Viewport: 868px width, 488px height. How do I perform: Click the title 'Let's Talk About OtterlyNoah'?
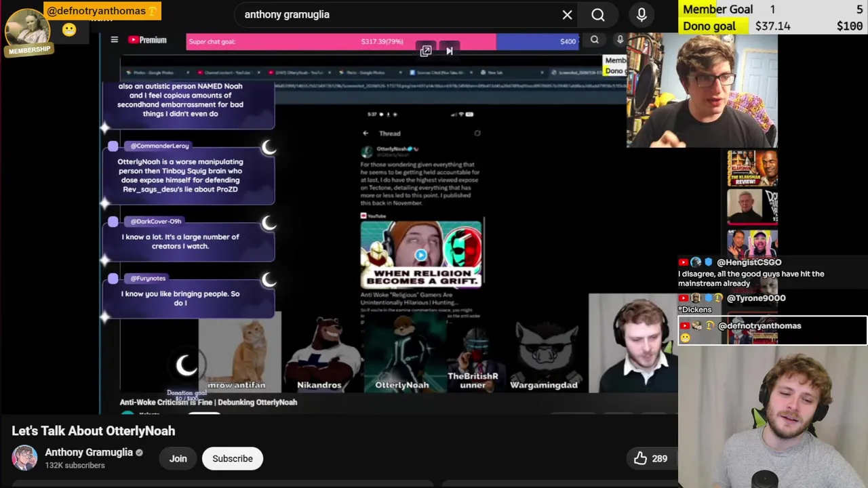coord(94,431)
